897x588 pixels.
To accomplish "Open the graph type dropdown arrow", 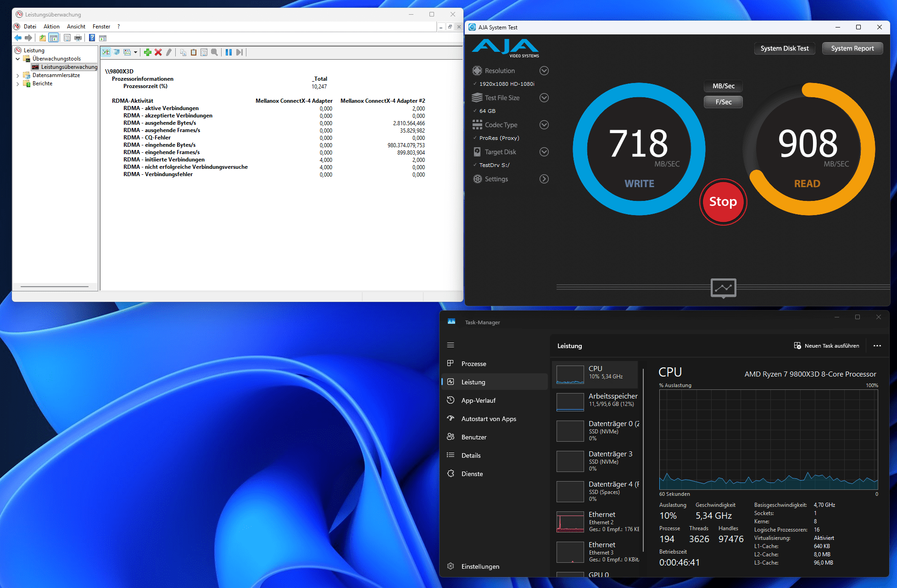I will tap(135, 52).
